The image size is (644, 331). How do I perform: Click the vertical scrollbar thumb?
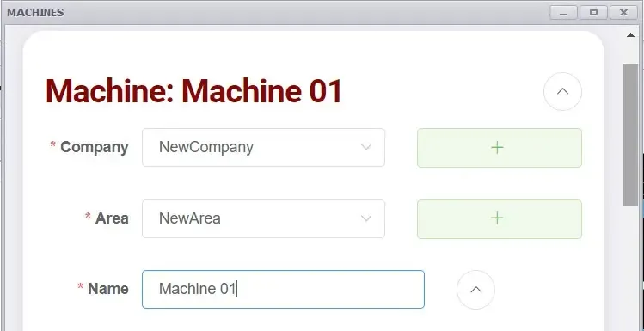coord(630,136)
